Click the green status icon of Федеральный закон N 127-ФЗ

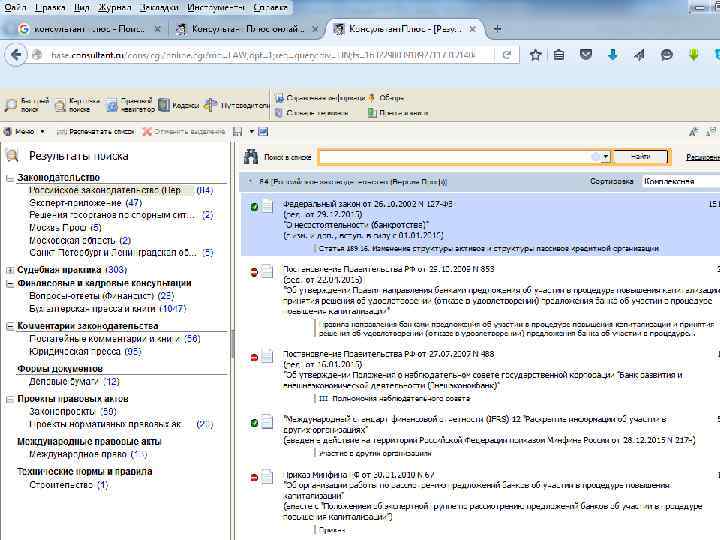point(254,207)
